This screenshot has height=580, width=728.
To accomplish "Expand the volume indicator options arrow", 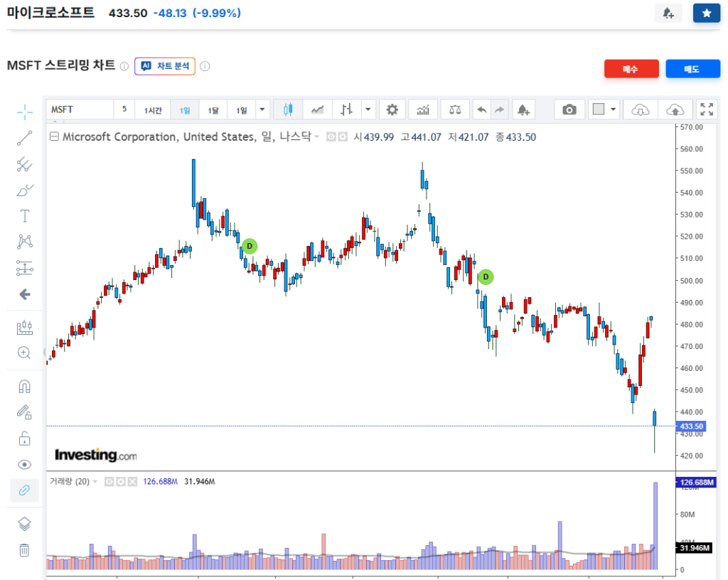I will [95, 482].
